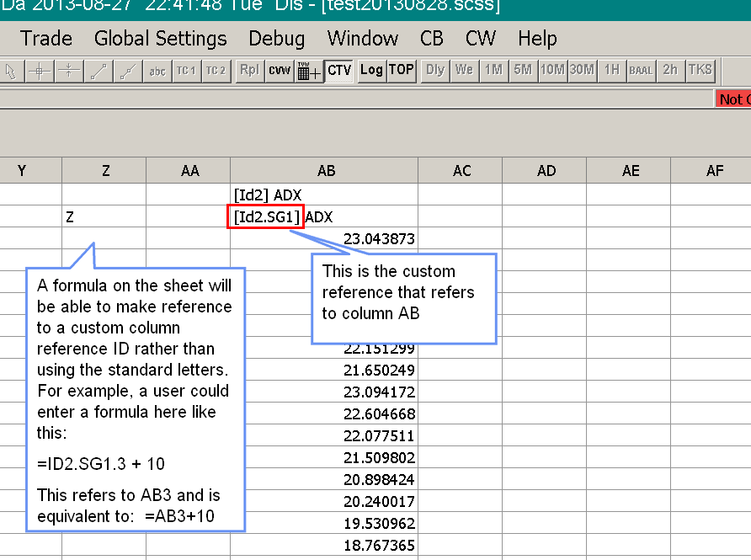Click the cell containing Z in column Z
Viewport: 751px width, 560px height.
(104, 216)
